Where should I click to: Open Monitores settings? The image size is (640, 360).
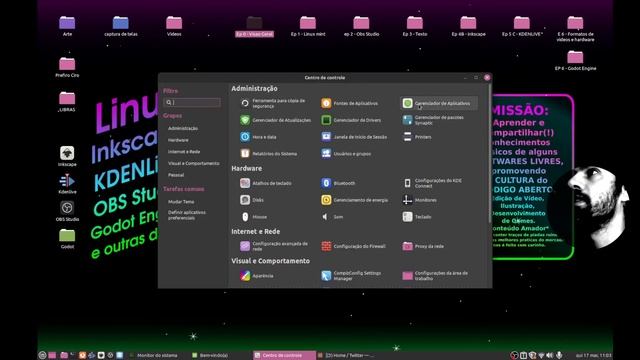click(420, 200)
